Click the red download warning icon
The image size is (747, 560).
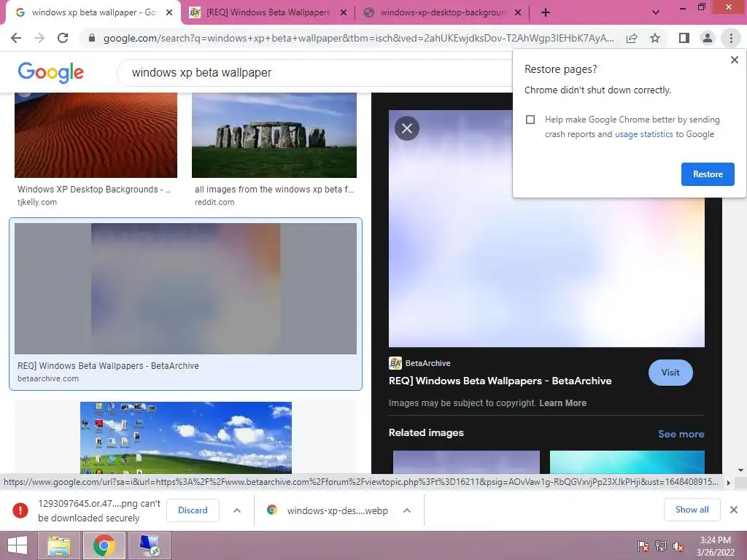tap(20, 510)
